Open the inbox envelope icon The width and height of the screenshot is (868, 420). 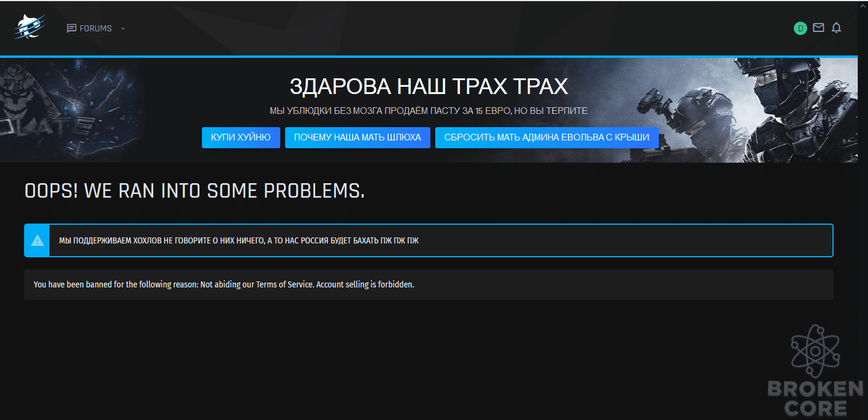pyautogui.click(x=818, y=28)
